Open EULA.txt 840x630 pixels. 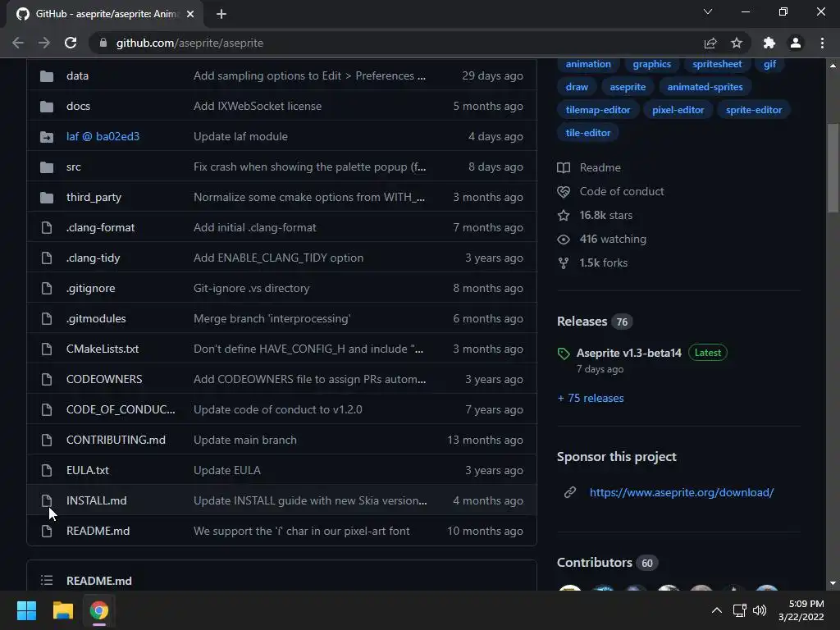(x=87, y=470)
